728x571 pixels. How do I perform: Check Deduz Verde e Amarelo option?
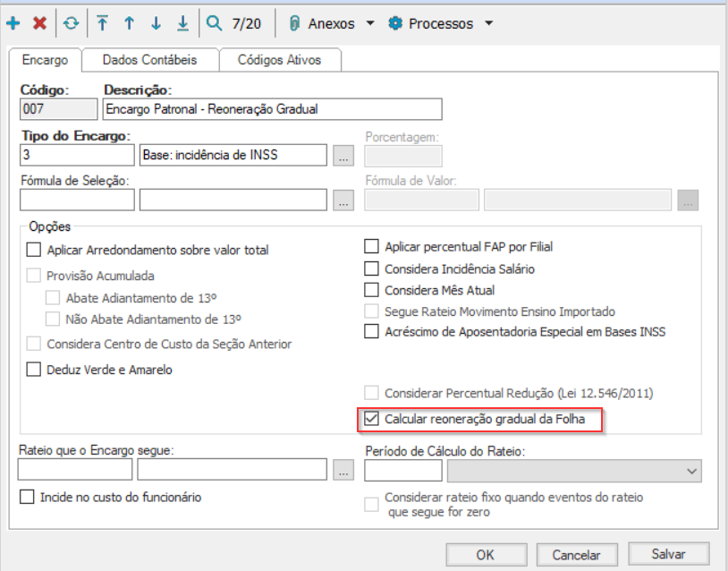[x=35, y=369]
